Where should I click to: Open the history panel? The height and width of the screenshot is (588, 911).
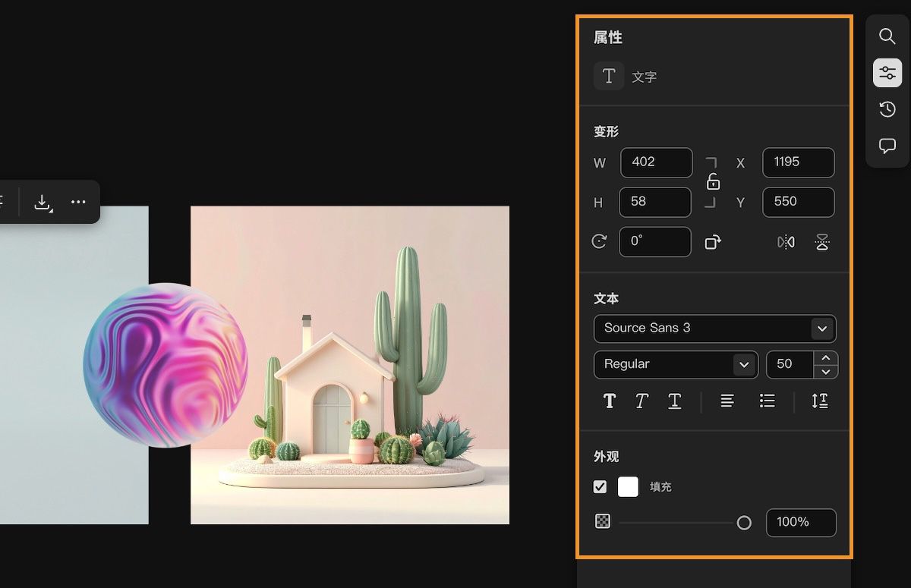pyautogui.click(x=887, y=108)
